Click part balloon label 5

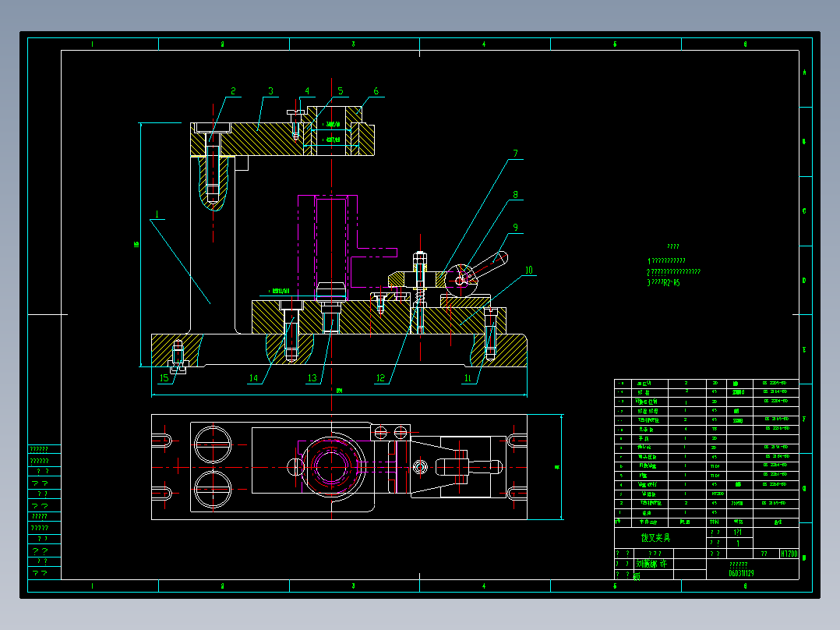341,91
